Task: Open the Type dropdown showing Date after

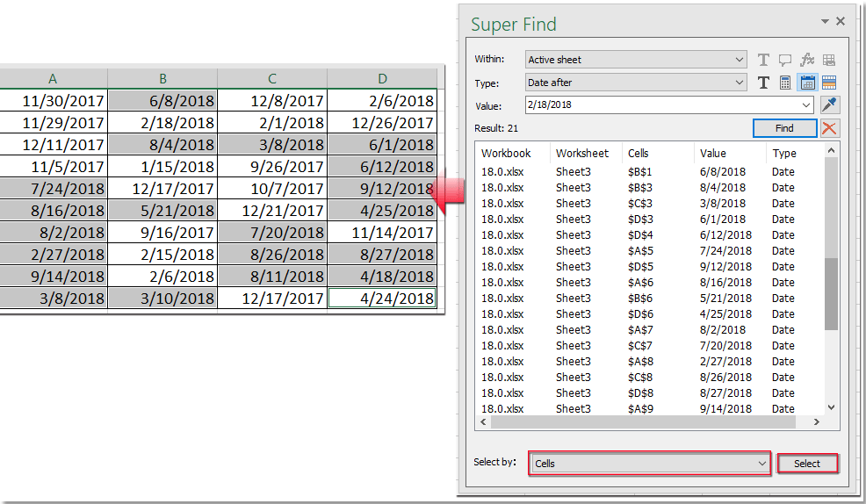Action: click(x=636, y=83)
